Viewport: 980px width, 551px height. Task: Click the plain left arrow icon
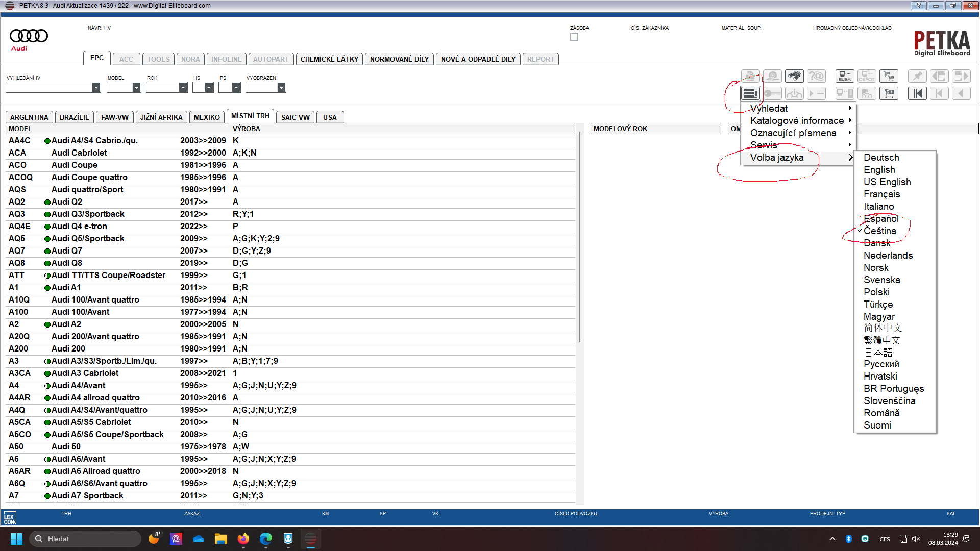961,93
